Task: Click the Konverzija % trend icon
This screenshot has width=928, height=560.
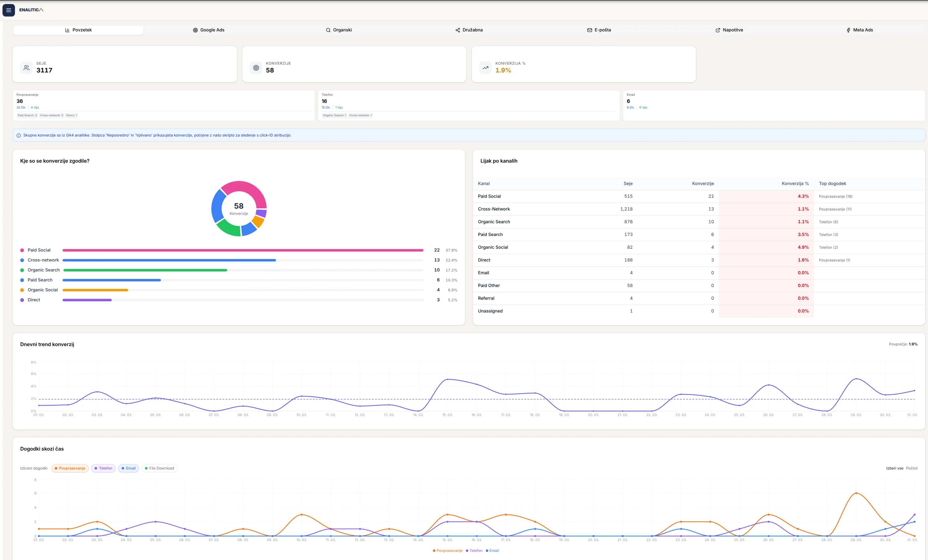Action: [485, 68]
